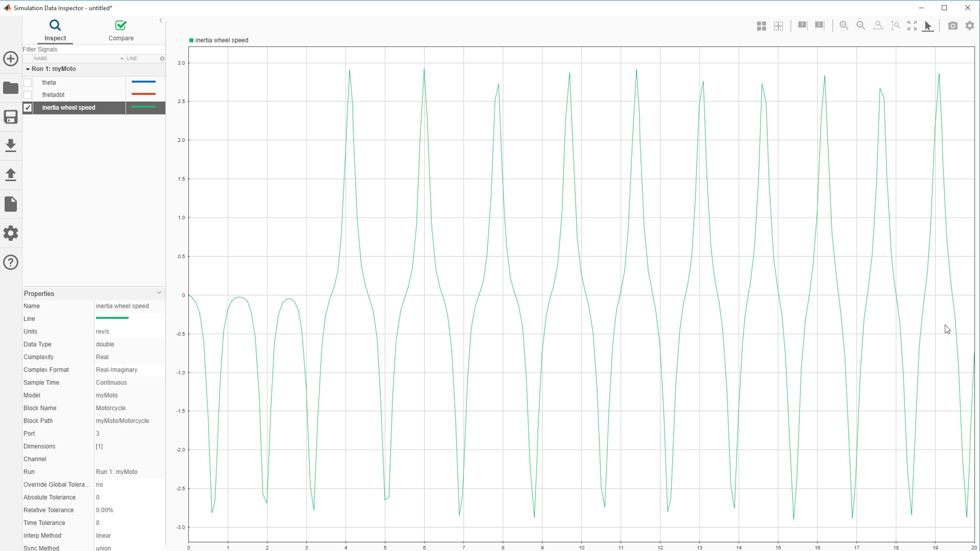Open Help question mark icon
980x551 pixels.
(11, 262)
